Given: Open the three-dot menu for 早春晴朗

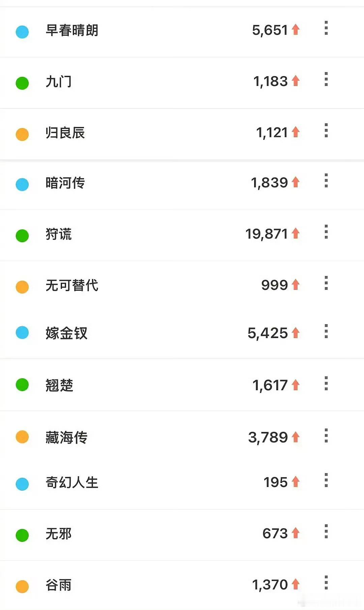Looking at the screenshot, I should tap(326, 28).
